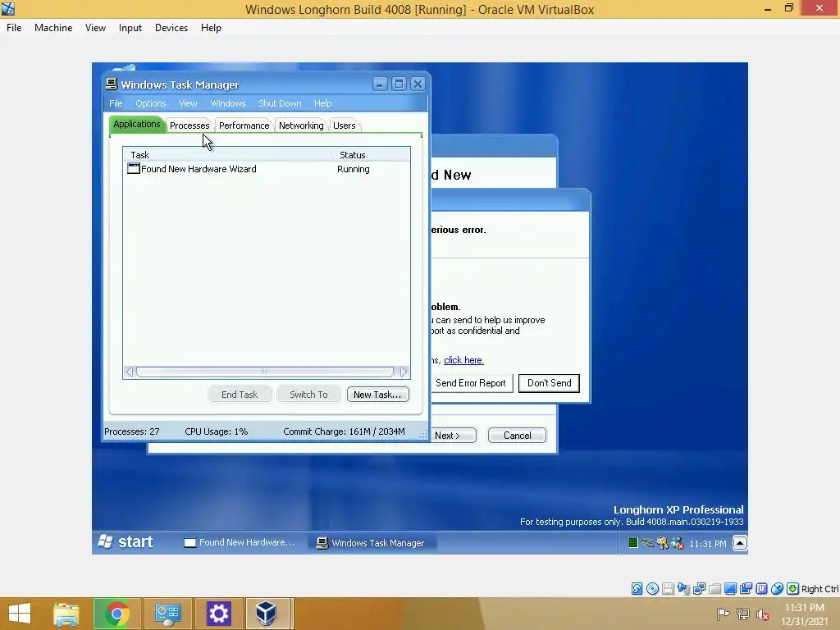Viewport: 840px width, 630px height.
Task: Open Control Panel from the host taskbar
Action: [x=167, y=614]
